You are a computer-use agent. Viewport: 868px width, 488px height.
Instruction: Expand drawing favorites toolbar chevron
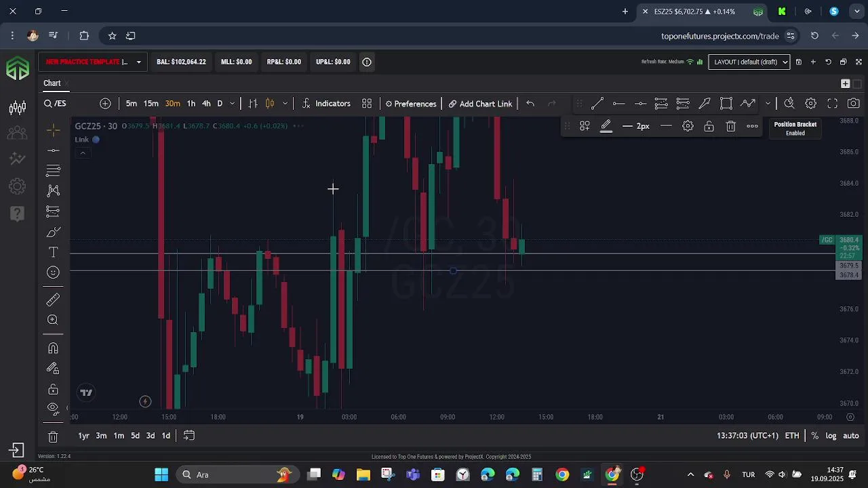click(768, 104)
